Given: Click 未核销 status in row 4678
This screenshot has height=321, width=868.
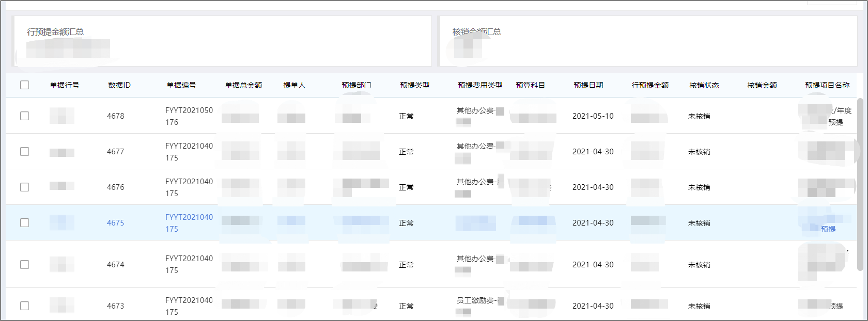Looking at the screenshot, I should 699,116.
